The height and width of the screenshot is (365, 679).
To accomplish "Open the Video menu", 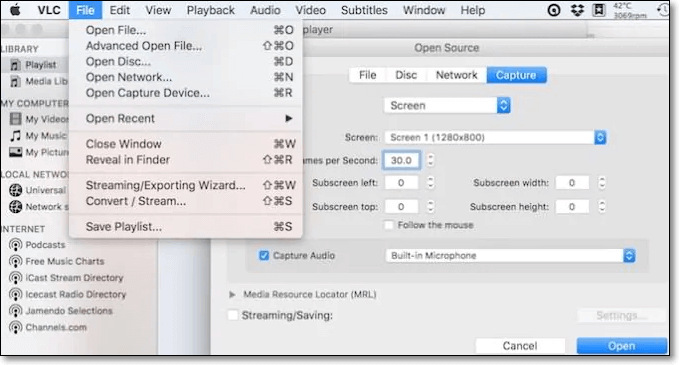I will [310, 10].
